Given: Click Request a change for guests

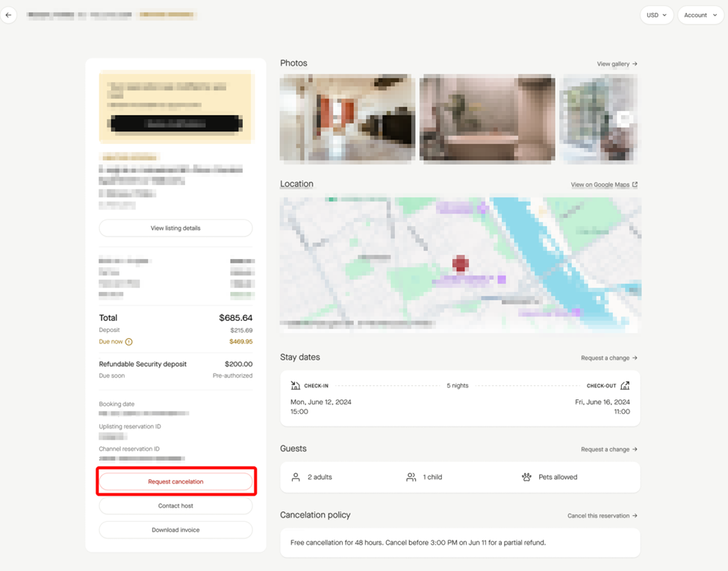Looking at the screenshot, I should (609, 449).
